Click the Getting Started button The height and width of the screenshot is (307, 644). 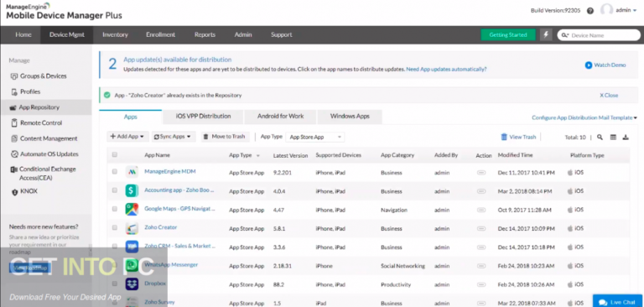[508, 35]
